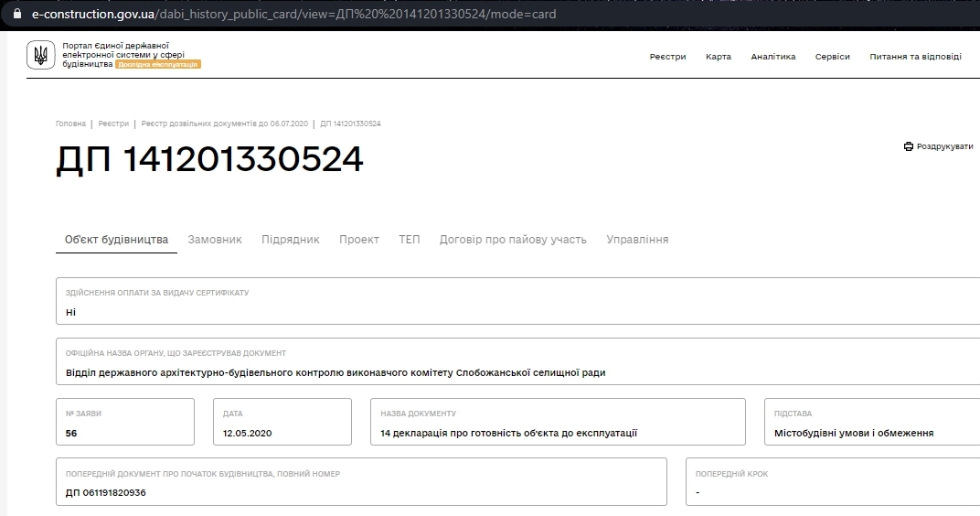Open the Карта menu item
Screen dimensions: 980x516
(x=719, y=57)
